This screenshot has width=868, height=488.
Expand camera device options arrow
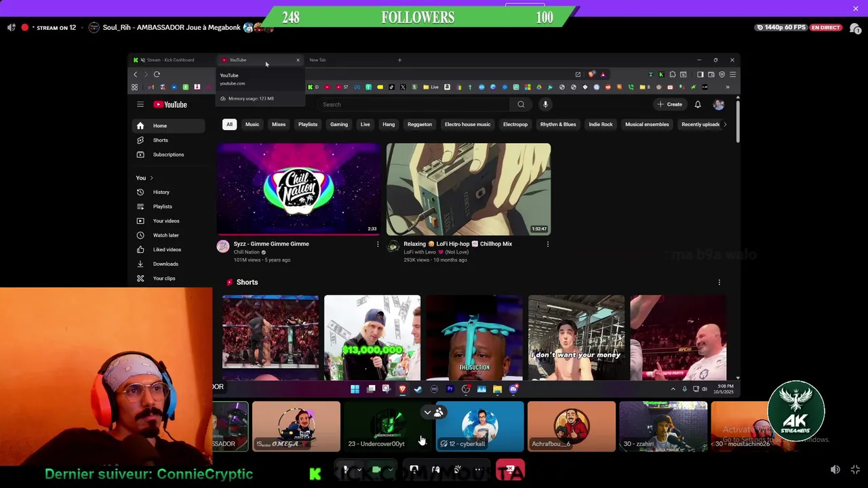coord(391,470)
